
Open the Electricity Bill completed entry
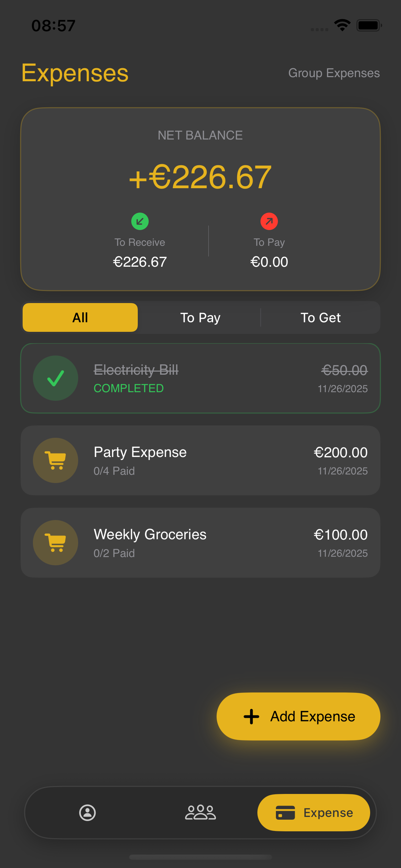tap(200, 378)
